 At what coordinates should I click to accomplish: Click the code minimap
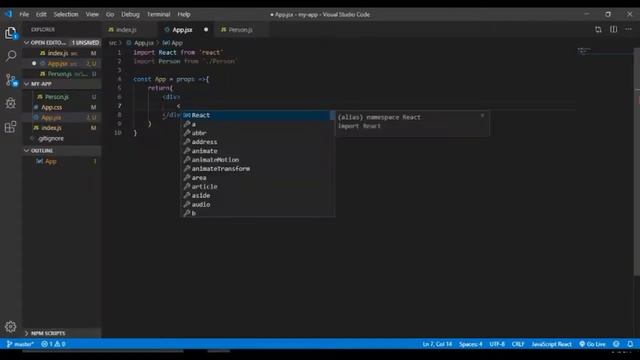[605, 51]
